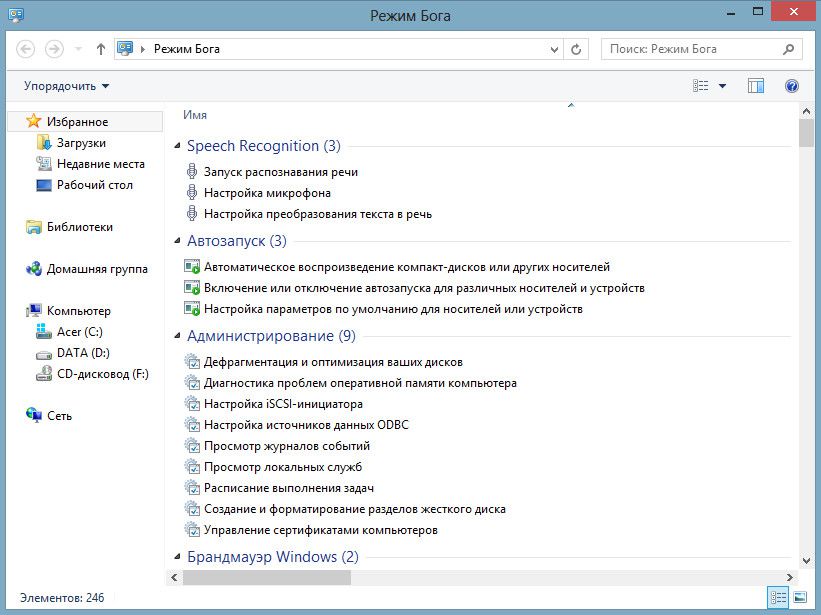821x615 pixels.
Task: Open the view options dropdown arrow
Action: (722, 86)
